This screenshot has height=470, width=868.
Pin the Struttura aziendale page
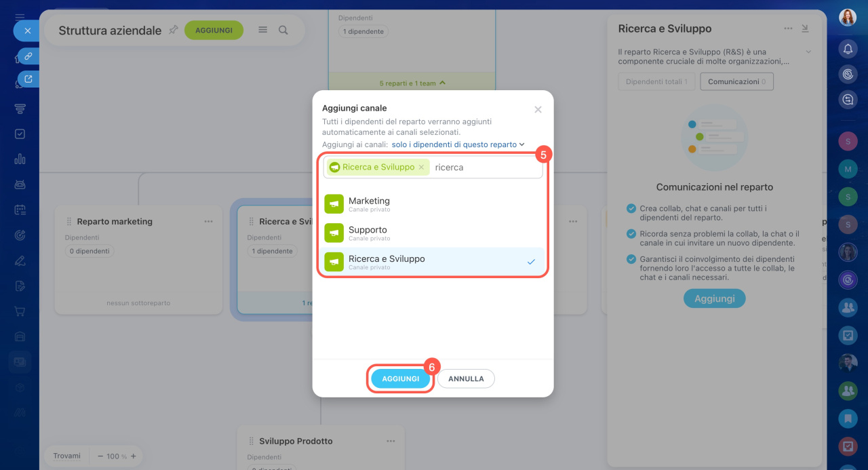click(174, 30)
